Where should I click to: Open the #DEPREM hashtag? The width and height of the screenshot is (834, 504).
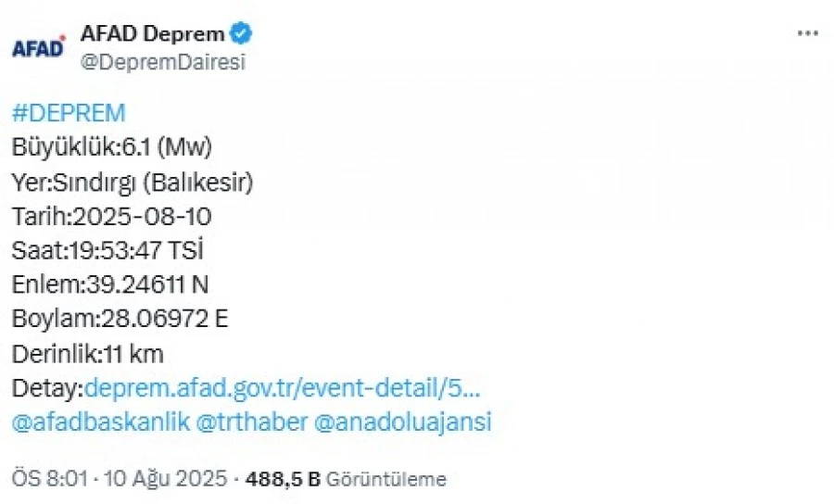[x=69, y=113]
